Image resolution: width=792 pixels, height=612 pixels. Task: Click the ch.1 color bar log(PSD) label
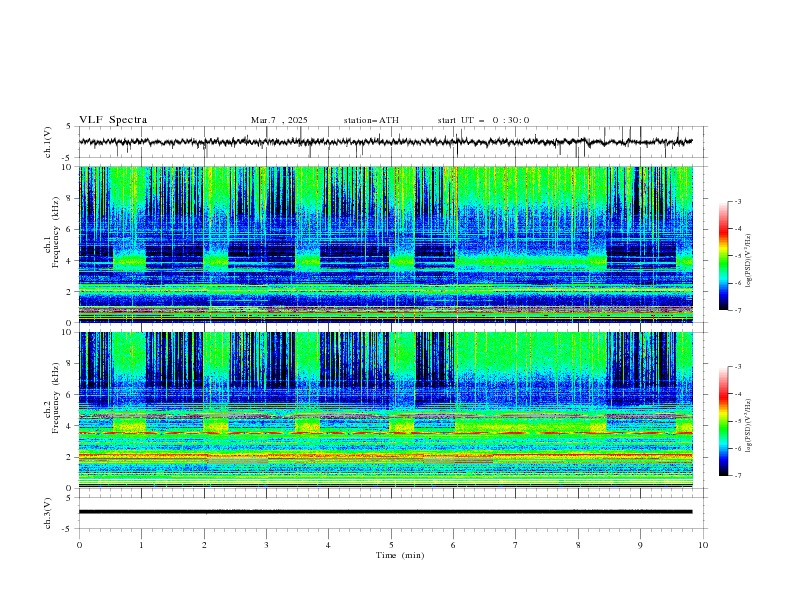(x=748, y=261)
